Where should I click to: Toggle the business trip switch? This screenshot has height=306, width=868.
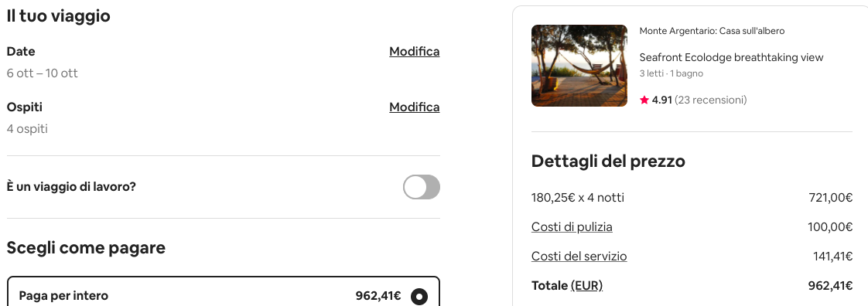coord(422,187)
